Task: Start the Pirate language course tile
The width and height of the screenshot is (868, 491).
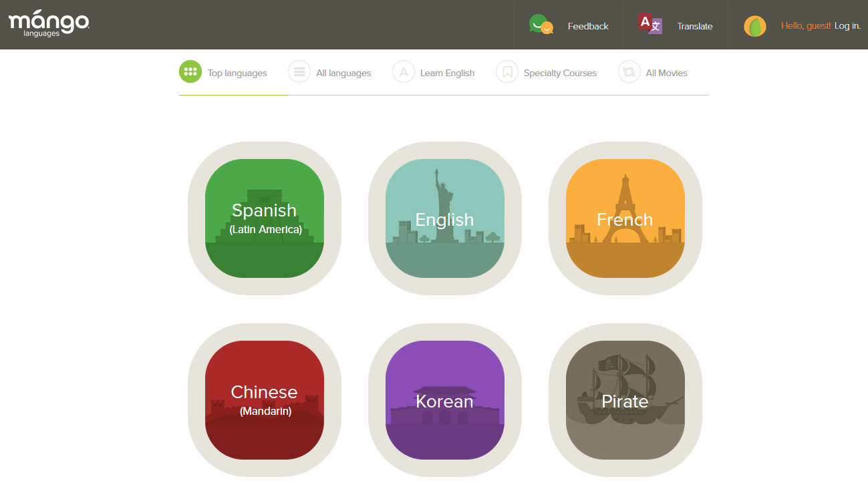Action: (625, 400)
